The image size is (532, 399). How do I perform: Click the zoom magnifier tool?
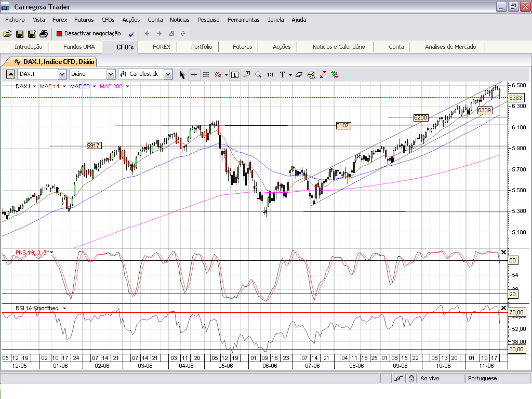[258, 74]
